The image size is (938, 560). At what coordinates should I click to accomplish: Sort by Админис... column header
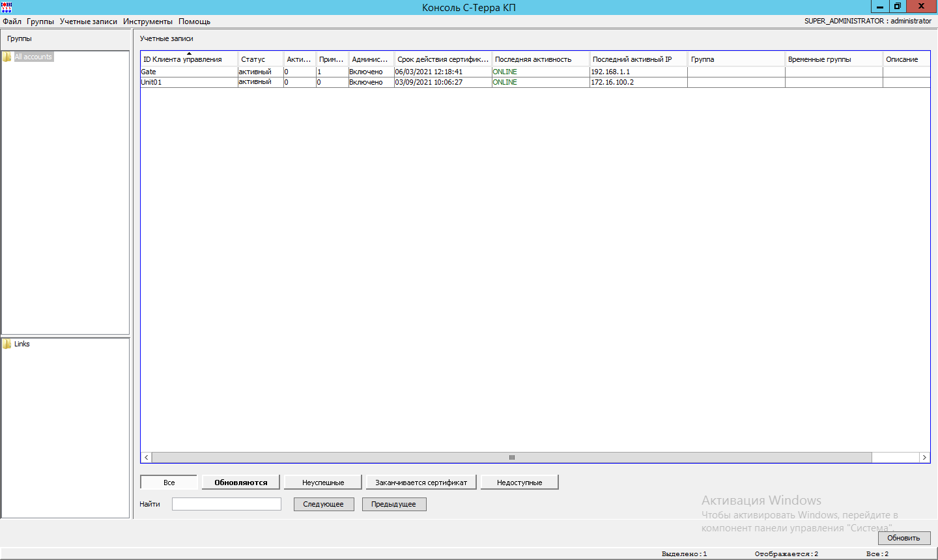click(371, 59)
